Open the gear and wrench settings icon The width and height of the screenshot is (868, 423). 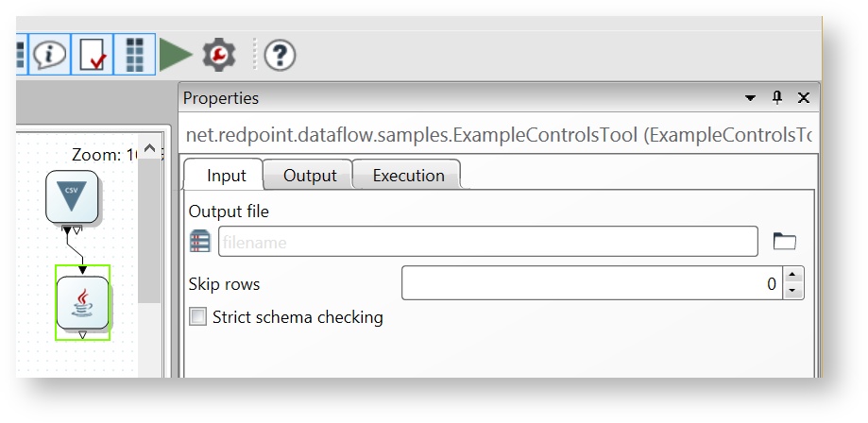219,55
